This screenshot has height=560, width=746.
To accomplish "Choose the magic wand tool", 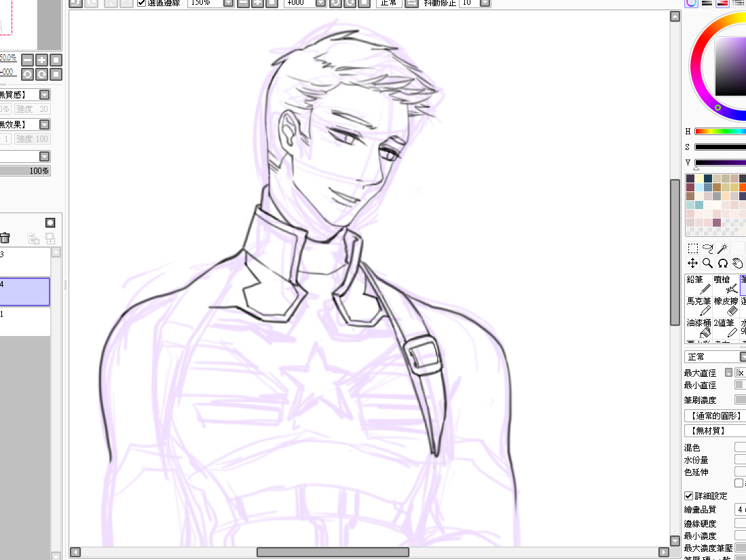I will click(x=723, y=248).
